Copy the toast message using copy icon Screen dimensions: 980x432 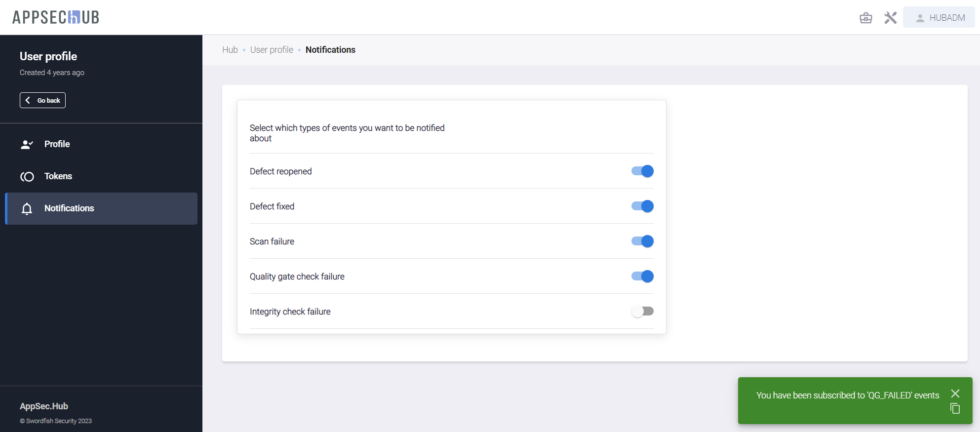click(955, 408)
